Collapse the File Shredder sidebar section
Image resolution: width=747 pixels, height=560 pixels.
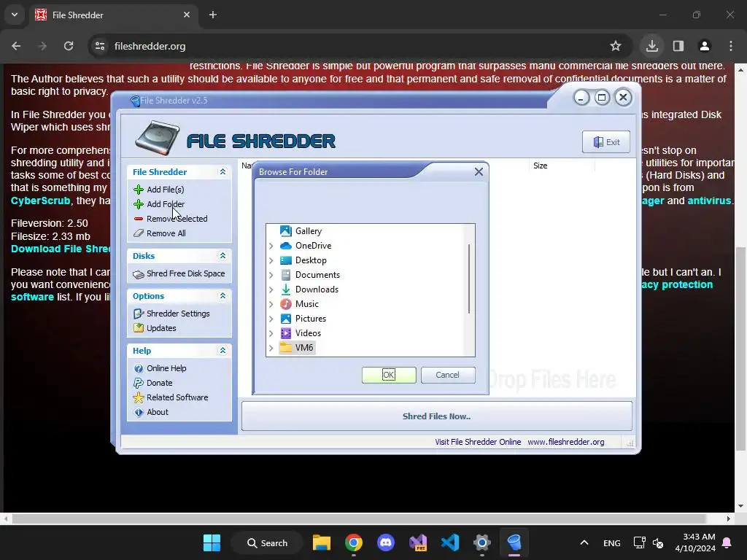pyautogui.click(x=222, y=172)
